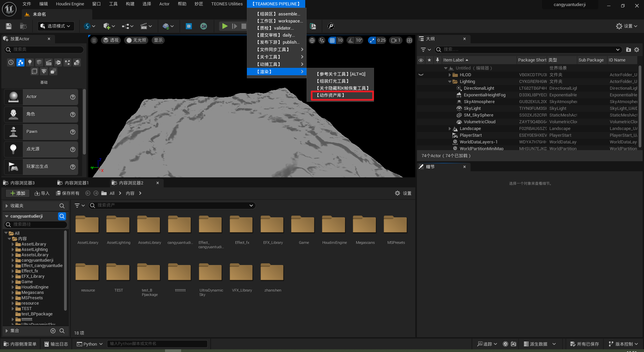Toggle grid snapping in the viewport
Viewport: 644px width, 352px height.
[x=332, y=40]
